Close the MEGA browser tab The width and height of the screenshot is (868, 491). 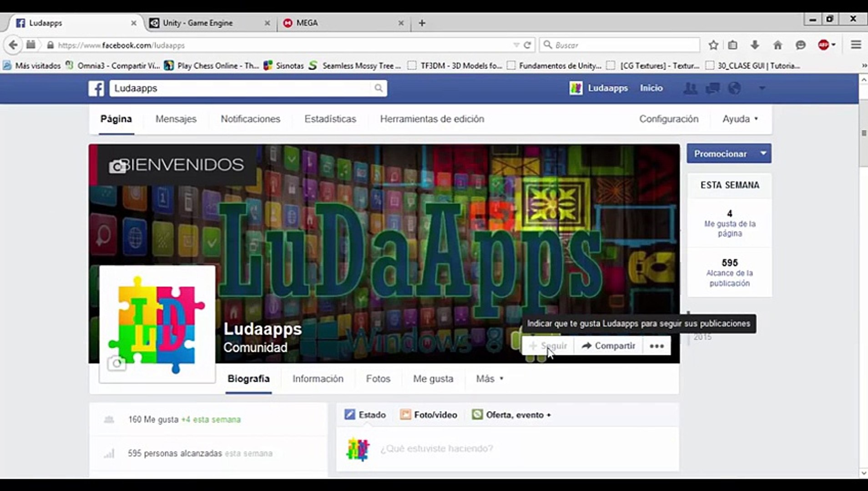click(x=401, y=23)
